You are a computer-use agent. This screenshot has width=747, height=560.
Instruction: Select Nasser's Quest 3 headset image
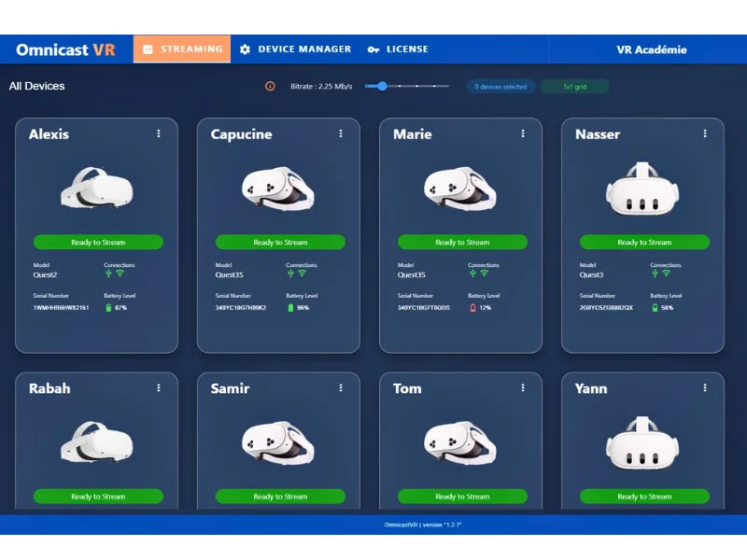pyautogui.click(x=642, y=189)
